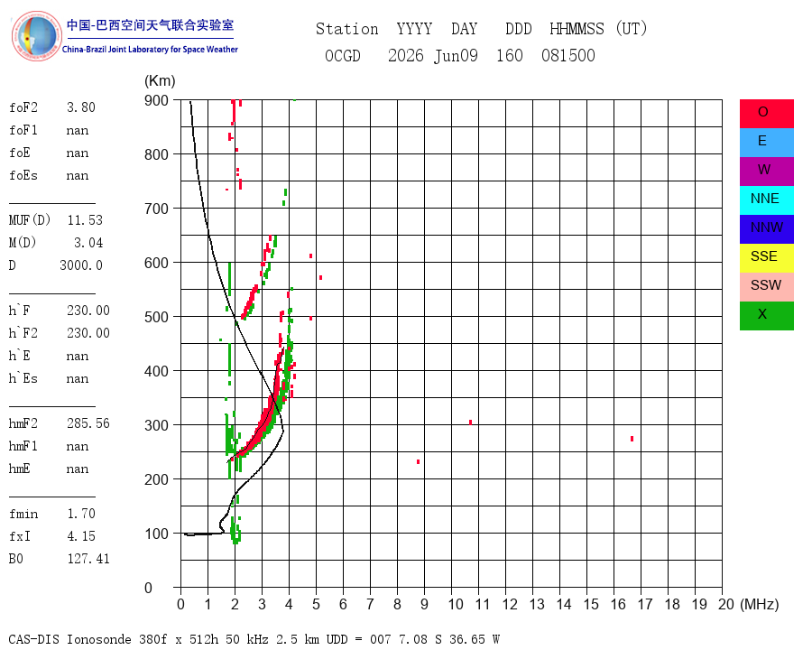812x650 pixels.
Task: Select the hmF2 value 285.56
Action: point(88,423)
